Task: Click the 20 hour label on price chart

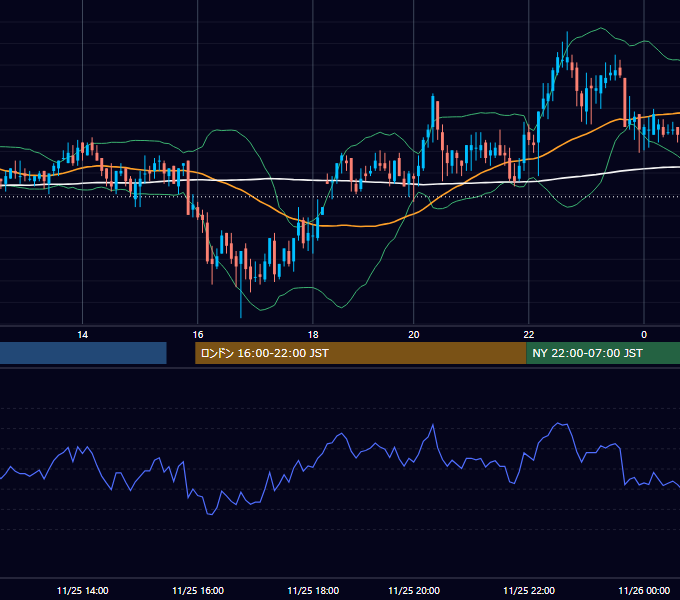Action: 414,335
